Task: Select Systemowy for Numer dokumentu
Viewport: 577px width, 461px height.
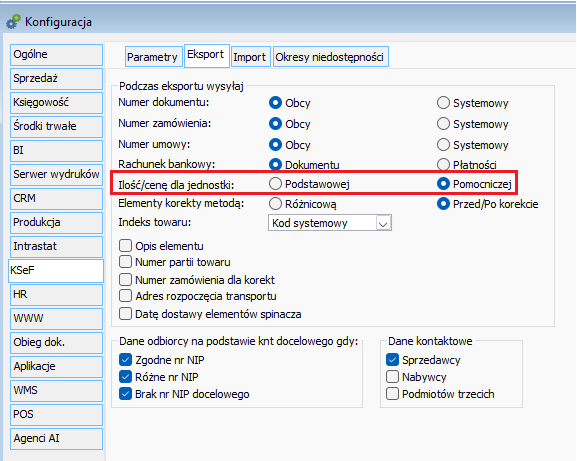Action: 443,103
